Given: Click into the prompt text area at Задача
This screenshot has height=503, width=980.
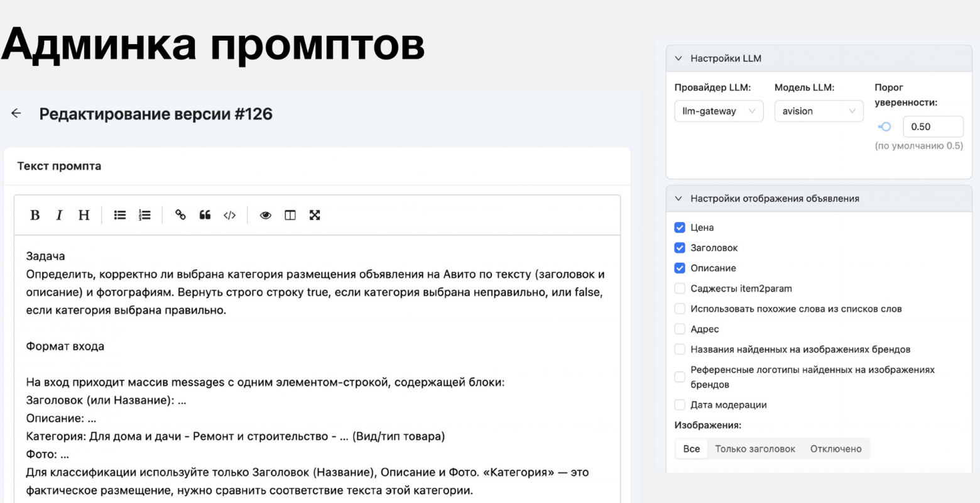Looking at the screenshot, I should [46, 256].
